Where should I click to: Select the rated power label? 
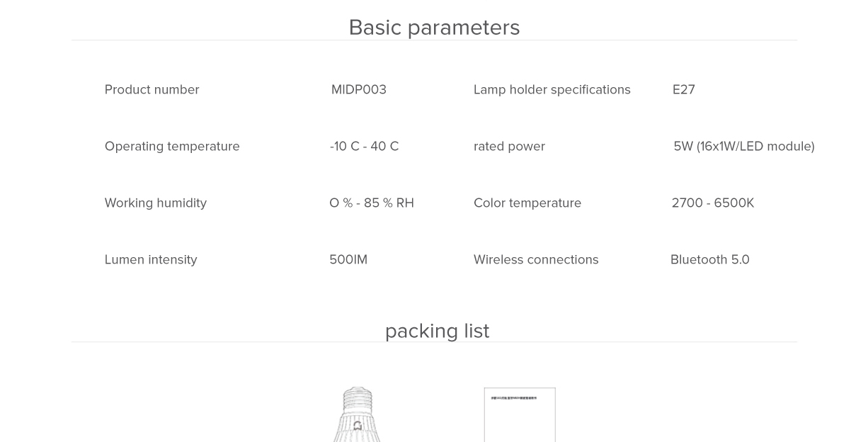click(x=509, y=147)
